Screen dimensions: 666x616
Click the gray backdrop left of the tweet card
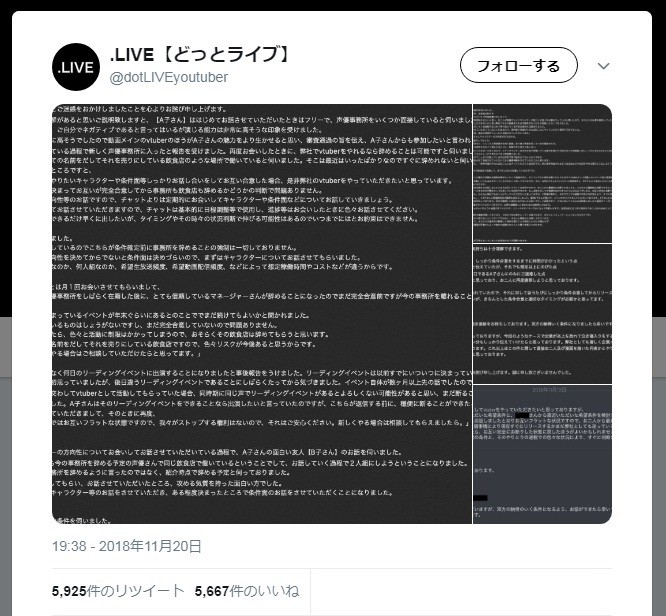point(6,467)
